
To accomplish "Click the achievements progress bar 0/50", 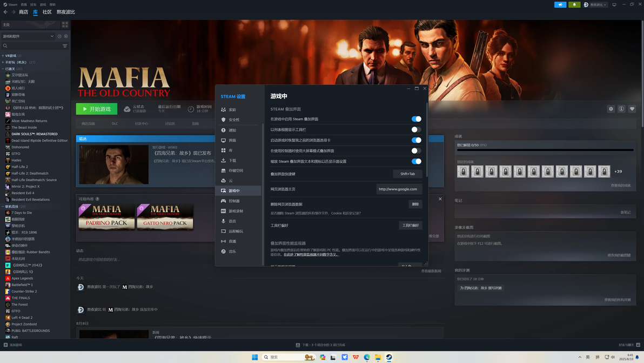I will 545,150.
